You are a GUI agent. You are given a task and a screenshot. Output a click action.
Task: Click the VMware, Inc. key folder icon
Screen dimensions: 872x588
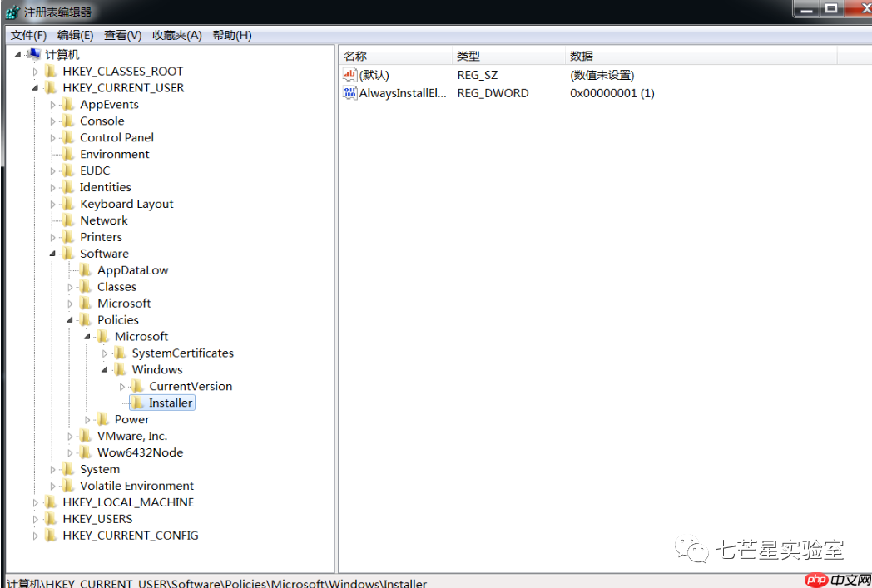point(87,435)
